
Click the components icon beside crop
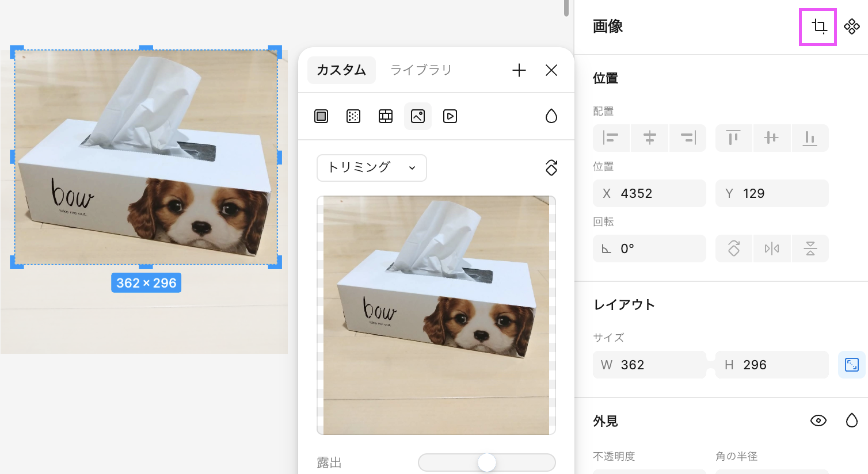[x=851, y=26]
